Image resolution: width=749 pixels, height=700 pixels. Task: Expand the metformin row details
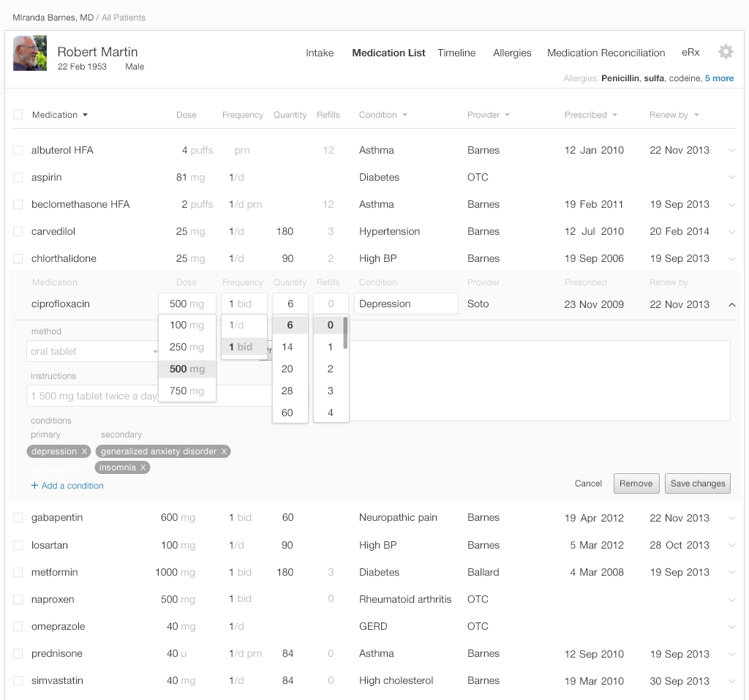pos(732,573)
